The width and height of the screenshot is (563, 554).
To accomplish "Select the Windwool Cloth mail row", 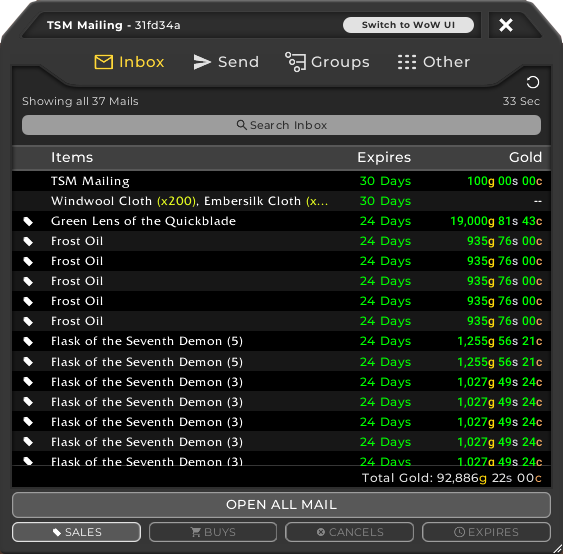I will point(281,201).
